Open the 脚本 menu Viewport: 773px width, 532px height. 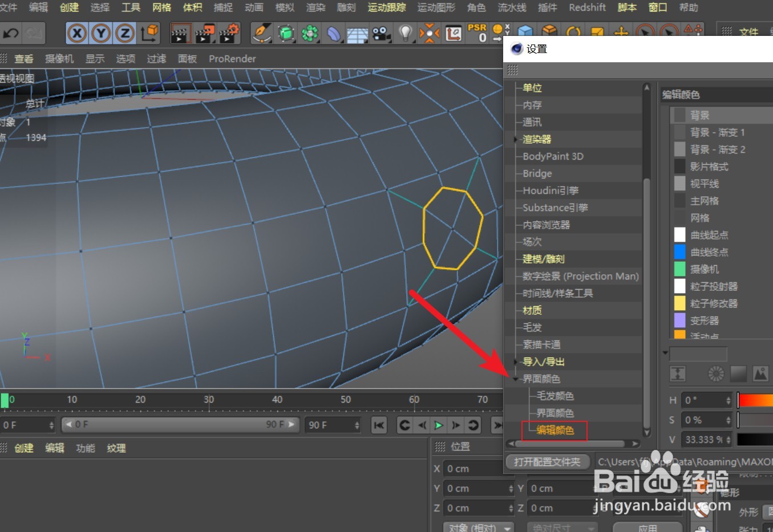pyautogui.click(x=626, y=7)
